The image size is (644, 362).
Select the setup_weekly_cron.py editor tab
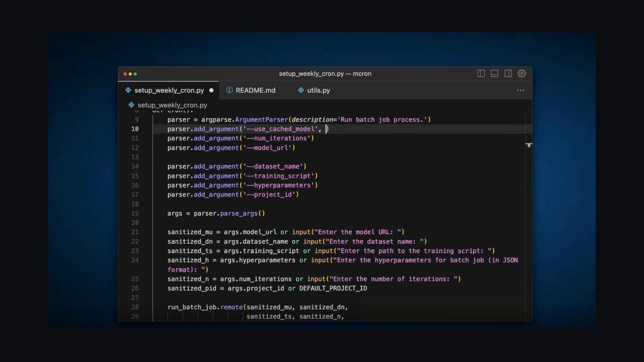169,91
